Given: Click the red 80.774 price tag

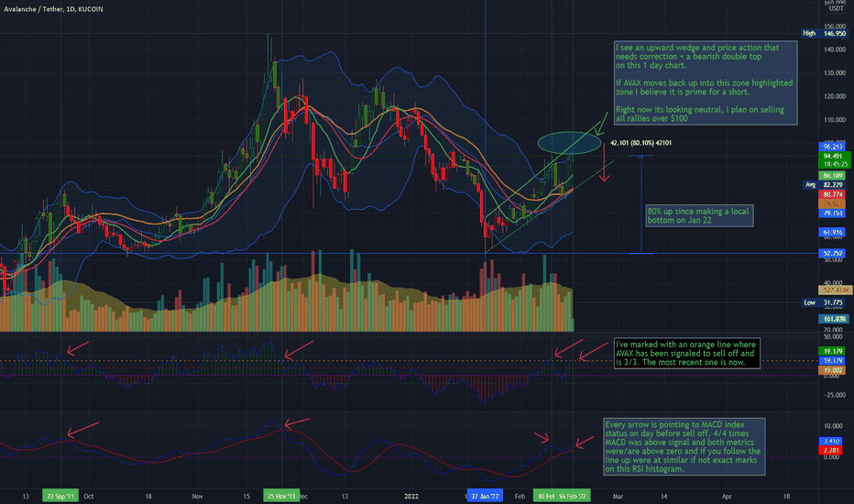Looking at the screenshot, I should click(x=833, y=194).
